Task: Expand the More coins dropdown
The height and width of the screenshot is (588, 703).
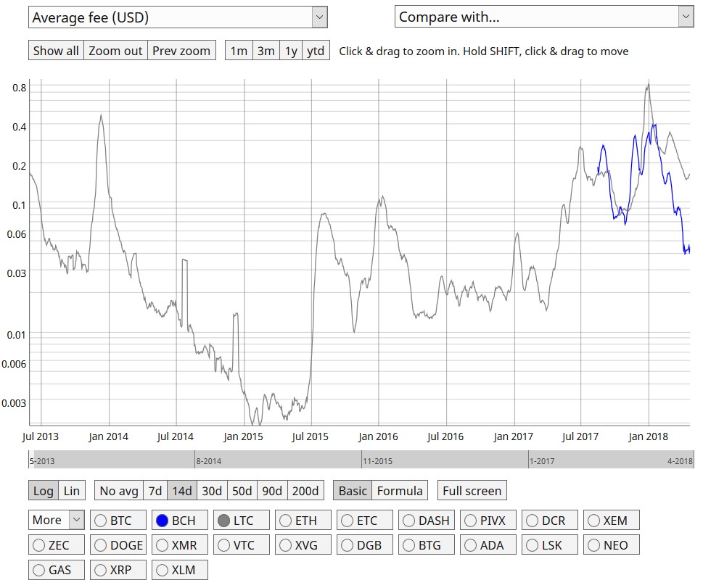Action: [x=57, y=520]
